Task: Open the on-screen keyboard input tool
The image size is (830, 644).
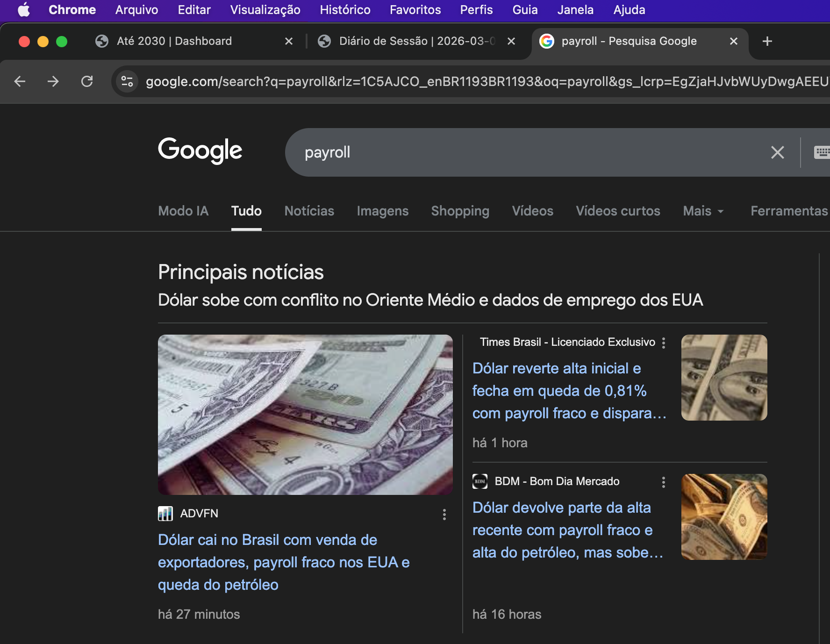Action: point(821,152)
